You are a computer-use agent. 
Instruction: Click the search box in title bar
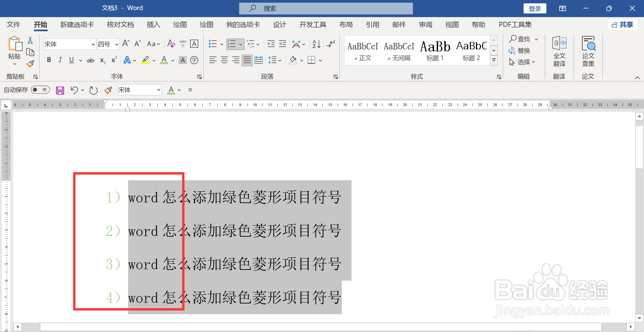326,8
